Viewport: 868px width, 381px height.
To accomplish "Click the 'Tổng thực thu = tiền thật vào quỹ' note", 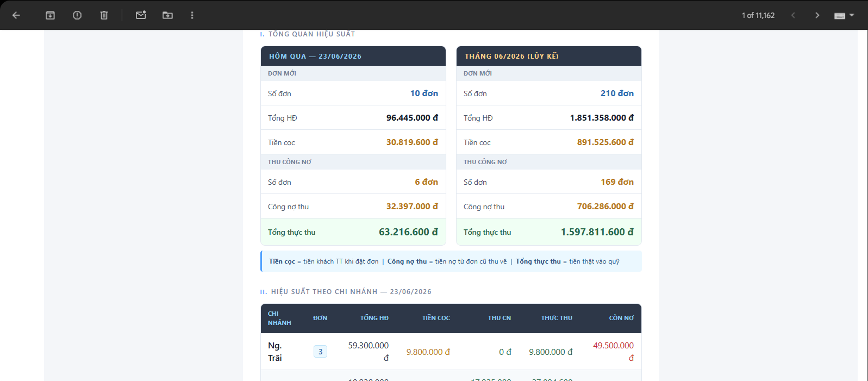I will [x=567, y=261].
